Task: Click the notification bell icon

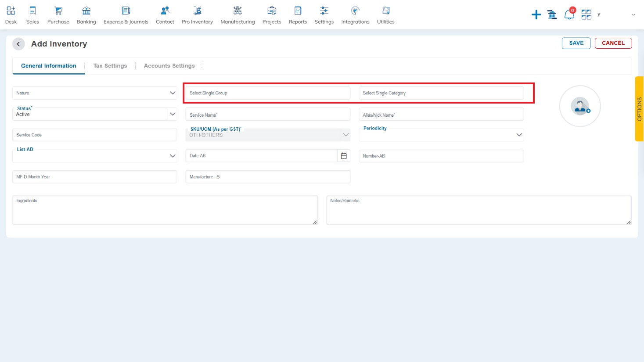Action: tap(569, 14)
